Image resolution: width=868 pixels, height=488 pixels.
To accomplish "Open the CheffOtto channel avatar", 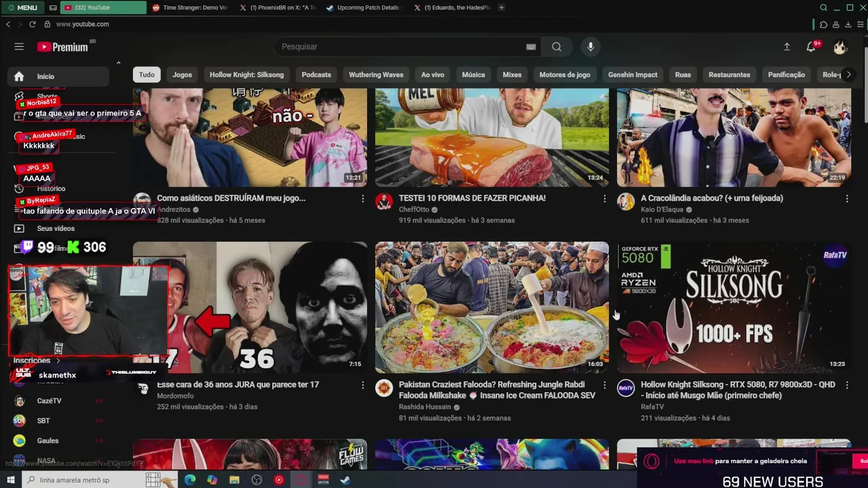I will point(384,201).
